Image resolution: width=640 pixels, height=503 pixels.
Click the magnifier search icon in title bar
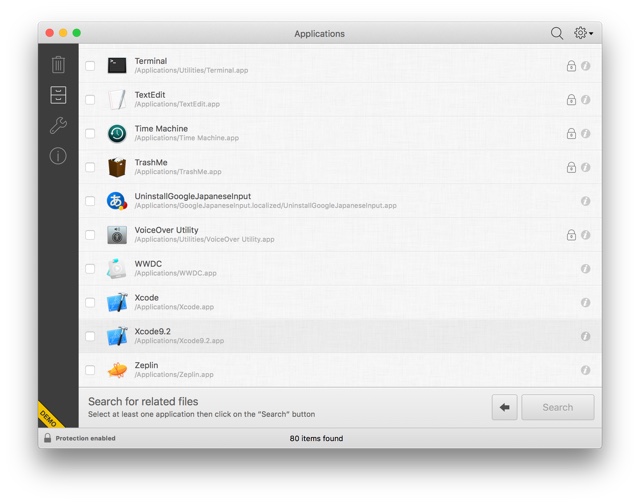pyautogui.click(x=557, y=33)
